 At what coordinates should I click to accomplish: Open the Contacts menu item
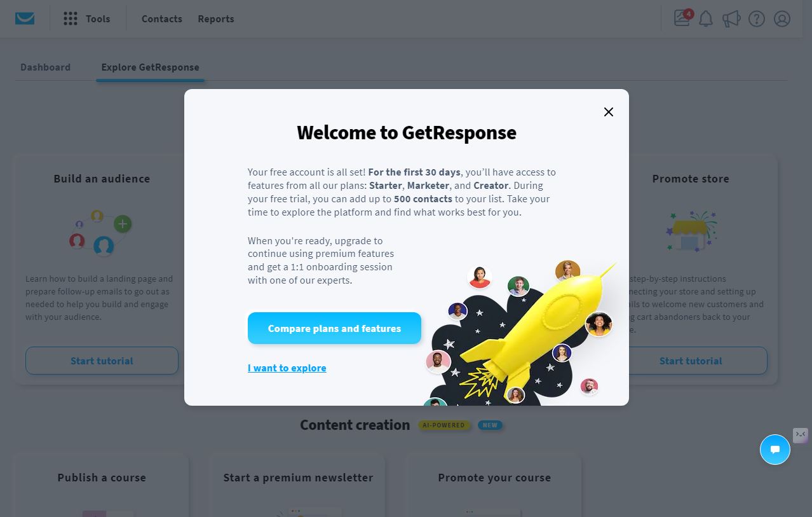pos(162,19)
